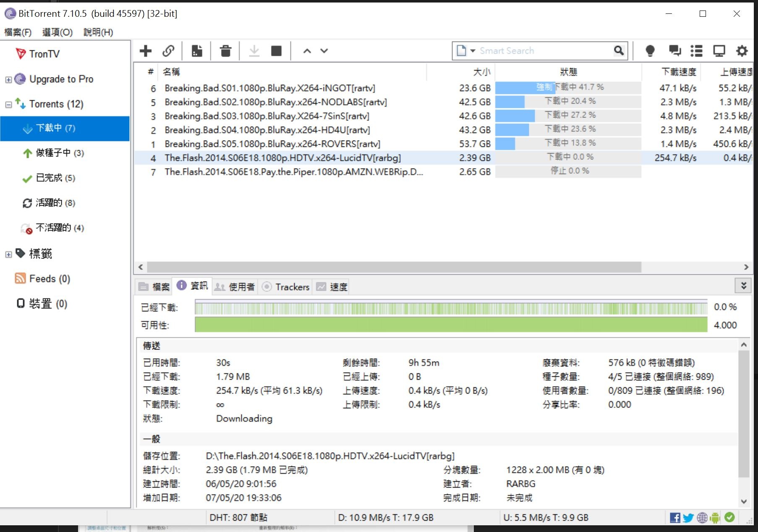Click the list view toggle icon
758x532 pixels.
click(x=696, y=51)
